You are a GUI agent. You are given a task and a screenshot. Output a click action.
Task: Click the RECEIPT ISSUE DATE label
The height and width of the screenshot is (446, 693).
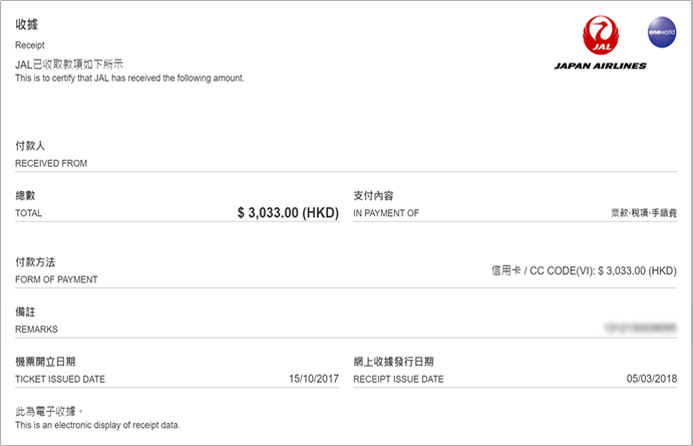[x=398, y=379]
